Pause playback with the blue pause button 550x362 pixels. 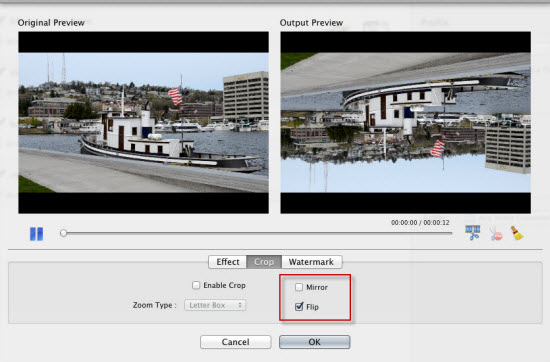coord(36,234)
